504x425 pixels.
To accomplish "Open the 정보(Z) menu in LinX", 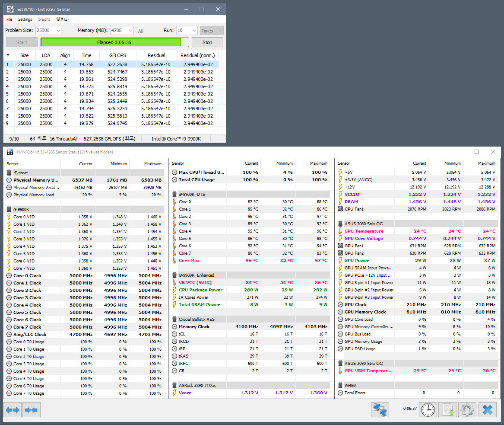I will [62, 19].
